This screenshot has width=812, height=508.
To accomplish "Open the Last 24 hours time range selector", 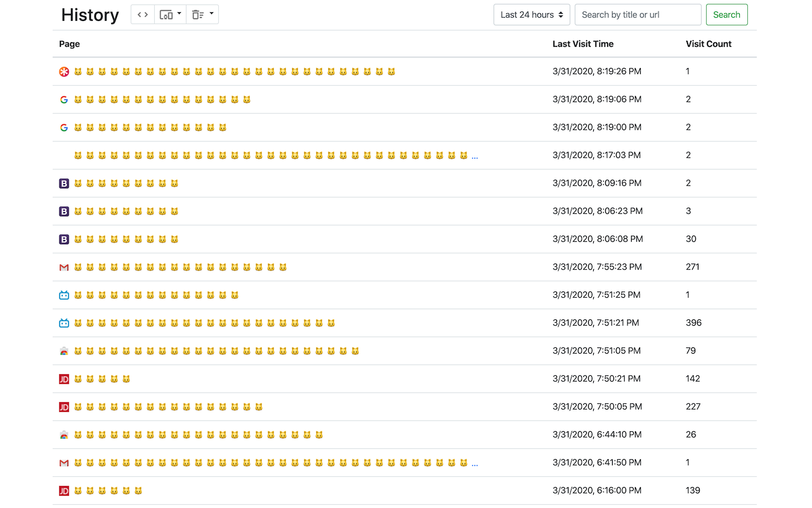I will 532,15.
